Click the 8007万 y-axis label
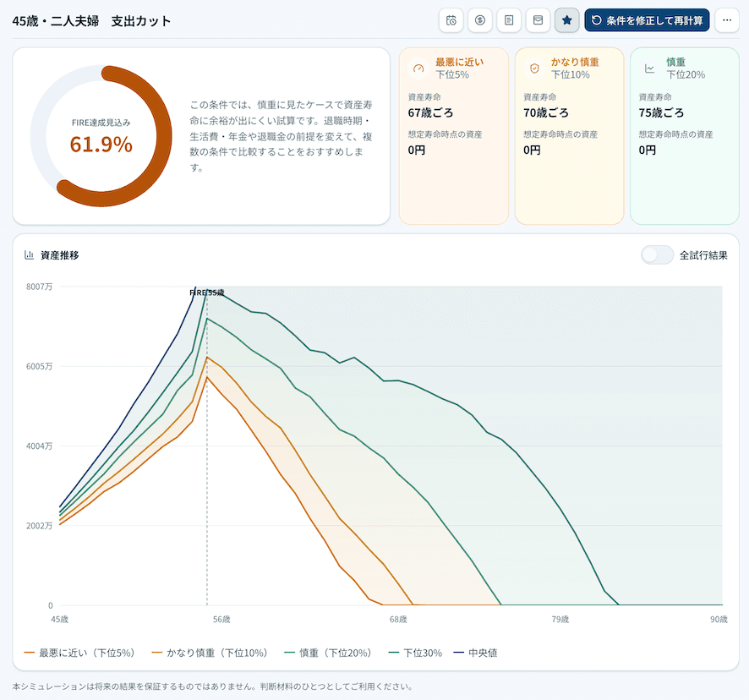Image resolution: width=749 pixels, height=700 pixels. pyautogui.click(x=39, y=287)
